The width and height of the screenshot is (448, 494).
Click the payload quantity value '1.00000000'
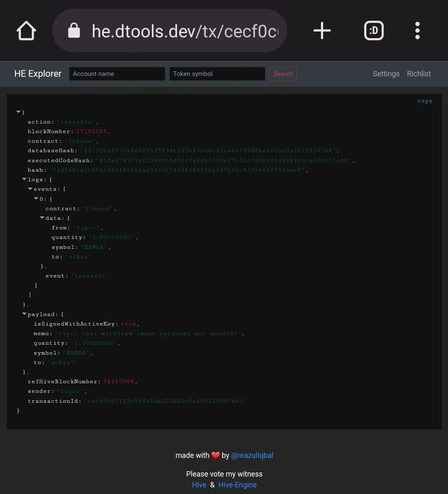(x=94, y=343)
